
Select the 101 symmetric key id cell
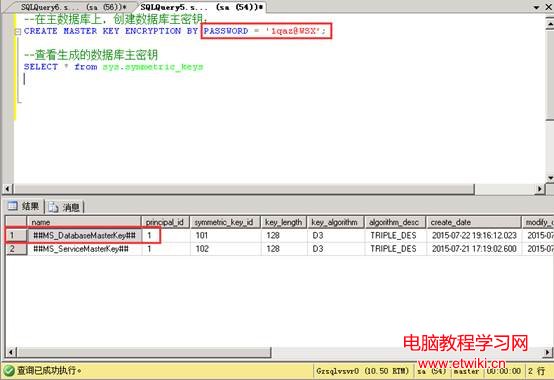pos(225,235)
